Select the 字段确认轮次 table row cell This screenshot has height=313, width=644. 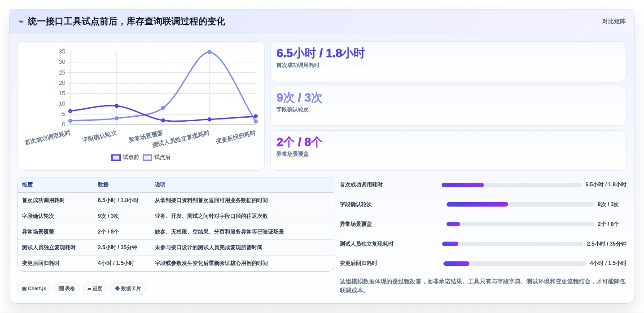38,216
